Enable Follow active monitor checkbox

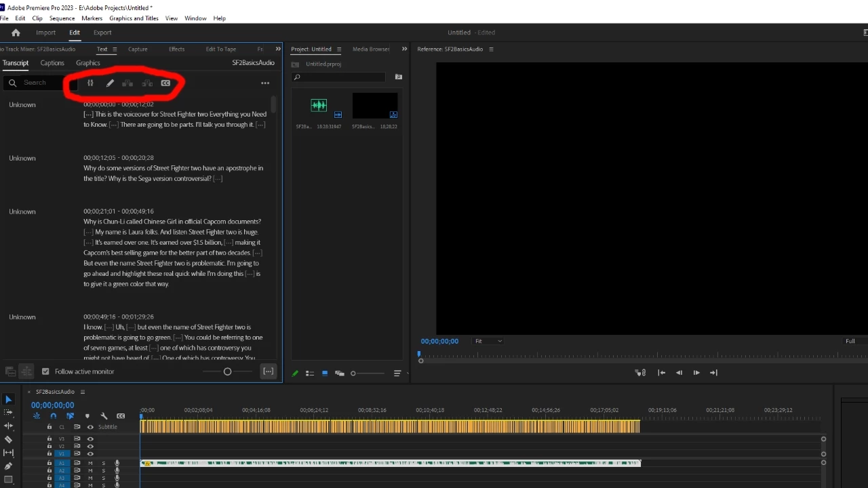(45, 371)
